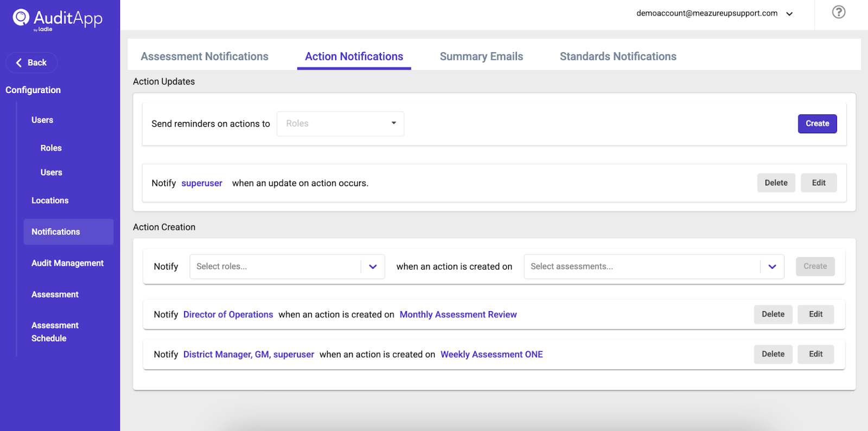The image size is (868, 431).
Task: Click 'when an update on action occurs.' text
Action: (300, 183)
